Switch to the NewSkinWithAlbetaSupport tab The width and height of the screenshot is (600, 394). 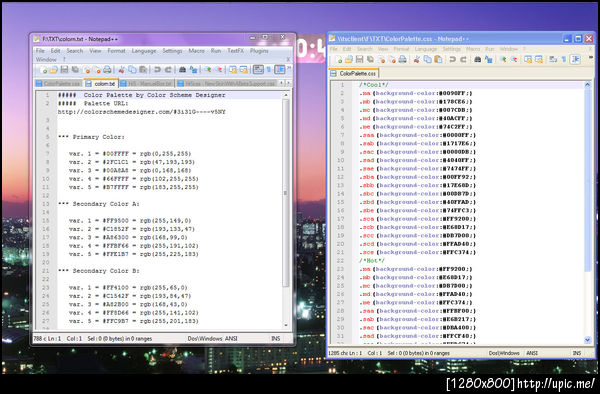226,83
